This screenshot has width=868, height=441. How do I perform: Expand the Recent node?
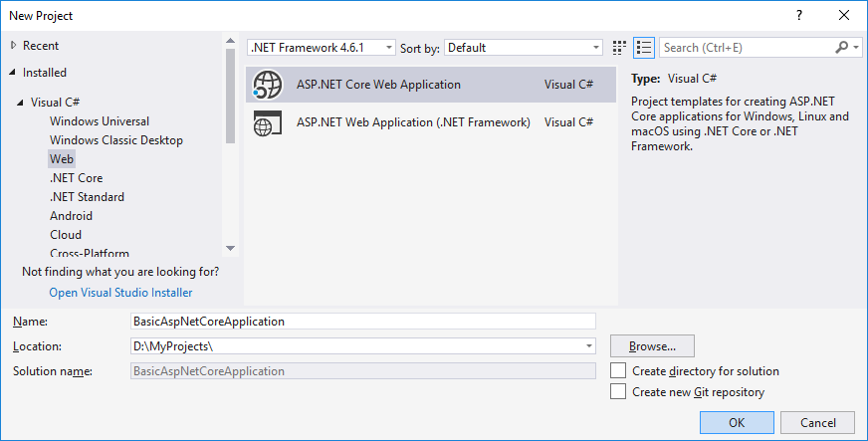(14, 46)
